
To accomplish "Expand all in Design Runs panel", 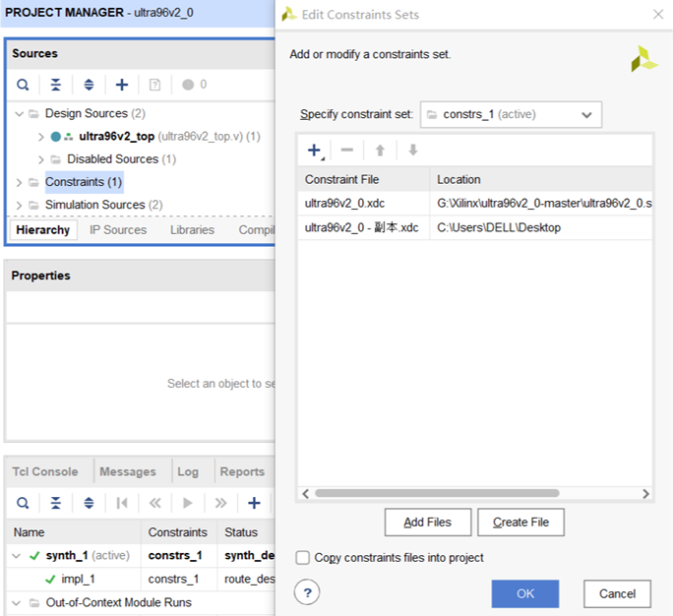I will point(89,503).
